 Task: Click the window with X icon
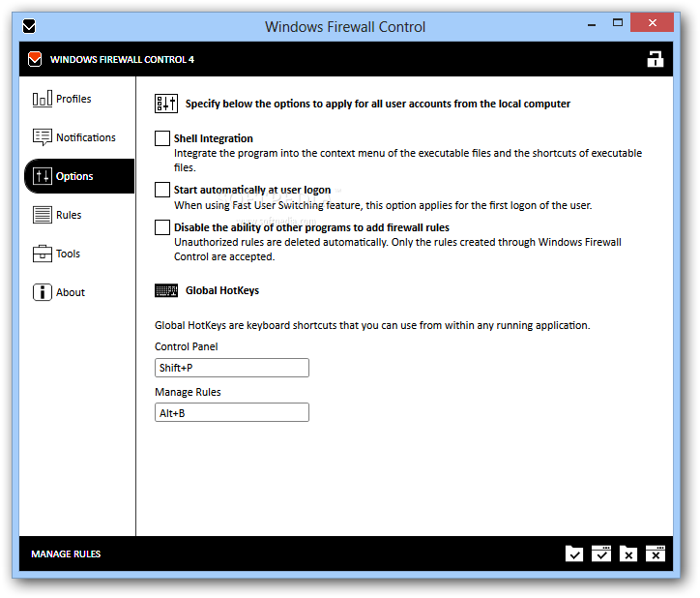[x=656, y=553]
